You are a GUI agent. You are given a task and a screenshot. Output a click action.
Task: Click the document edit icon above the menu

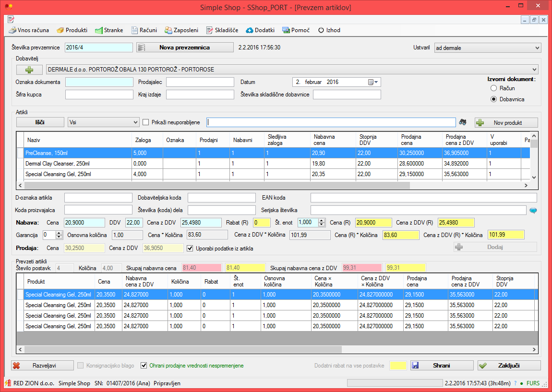point(11,19)
